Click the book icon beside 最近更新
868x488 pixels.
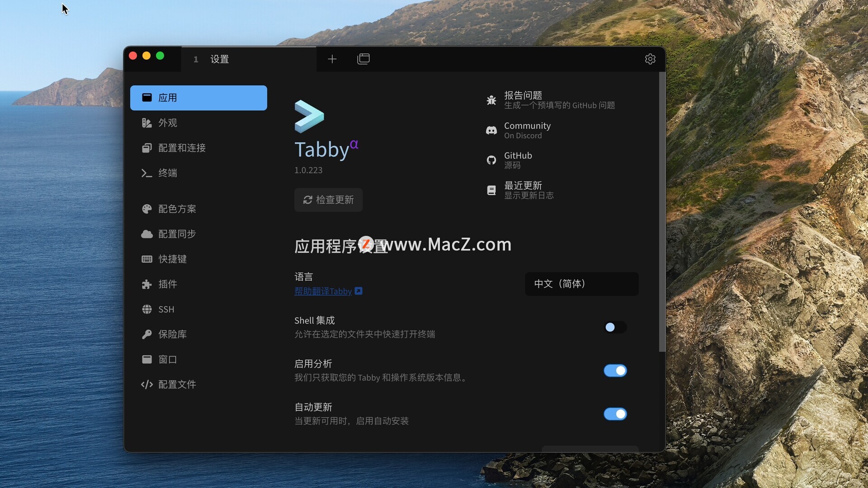click(x=491, y=191)
